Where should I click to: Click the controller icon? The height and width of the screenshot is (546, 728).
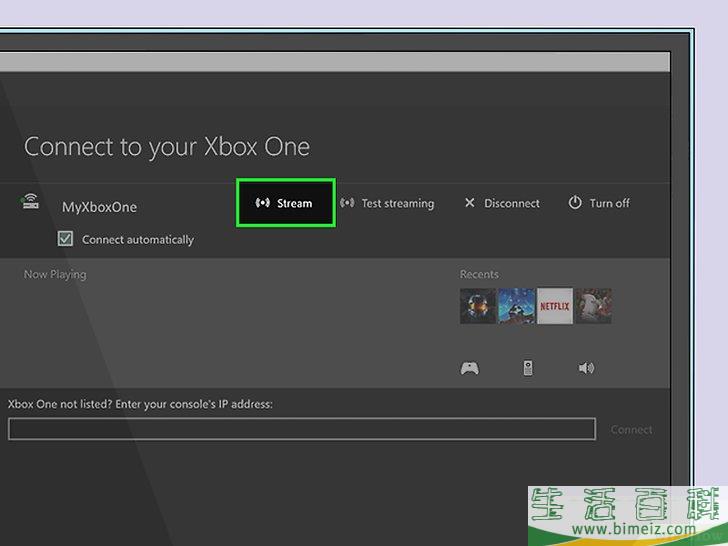(x=469, y=368)
